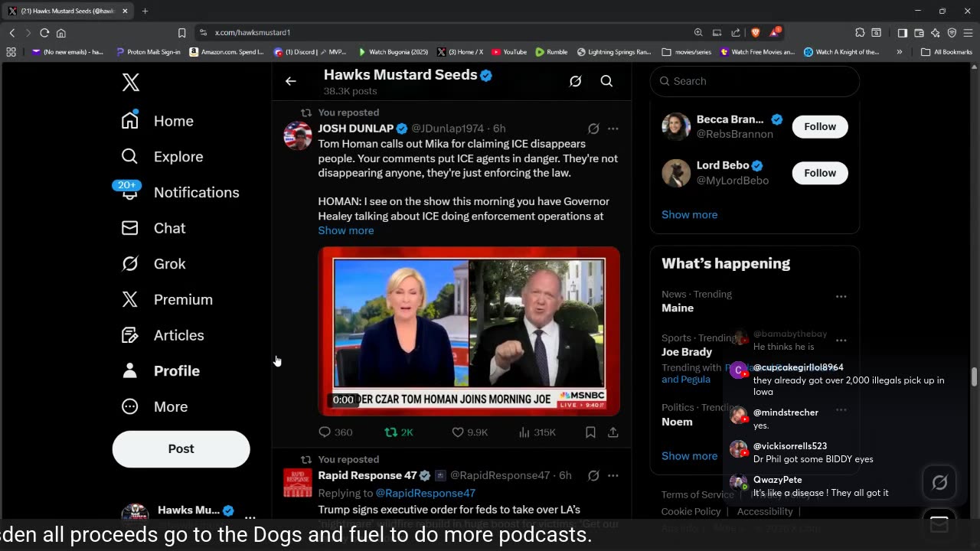Play the Tom Homan Morning Joe video

pos(469,331)
